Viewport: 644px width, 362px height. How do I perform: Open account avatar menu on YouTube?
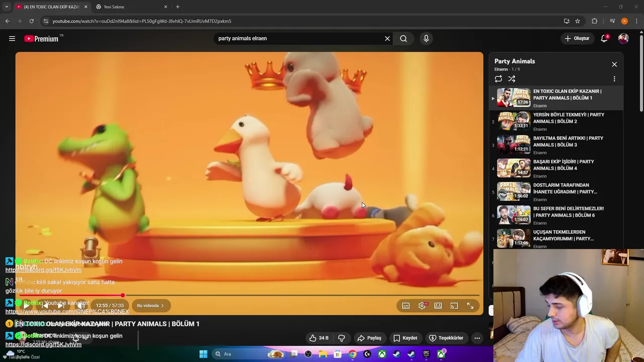click(x=623, y=38)
